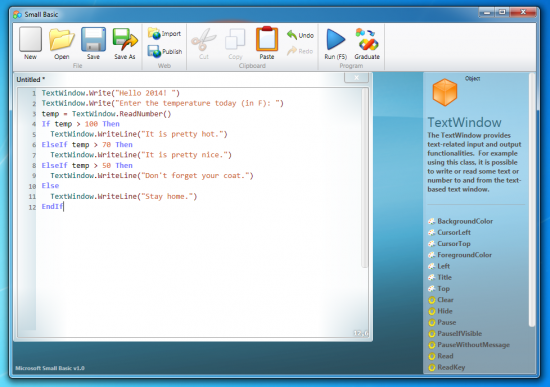This screenshot has width=550, height=387.
Task: Click the help panel vertical scrollbar
Action: coord(532,200)
